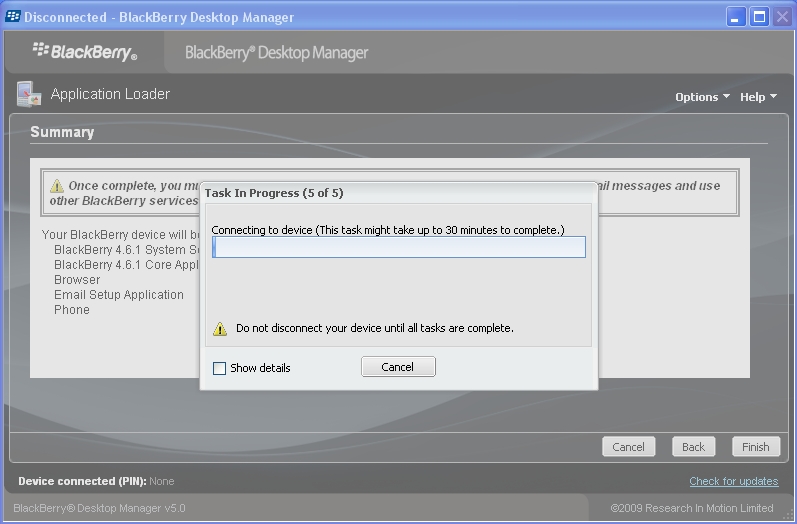Click the Browser list entry

[x=77, y=280]
